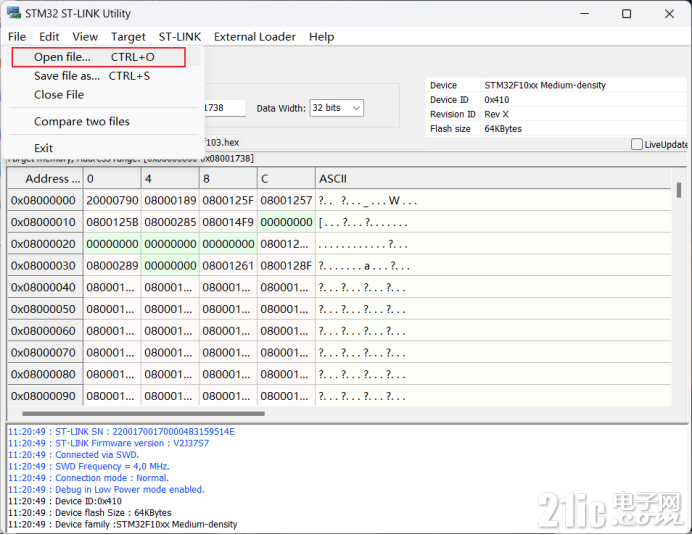Open the ST-LINK menu
This screenshot has height=535, width=692.
pyautogui.click(x=180, y=37)
